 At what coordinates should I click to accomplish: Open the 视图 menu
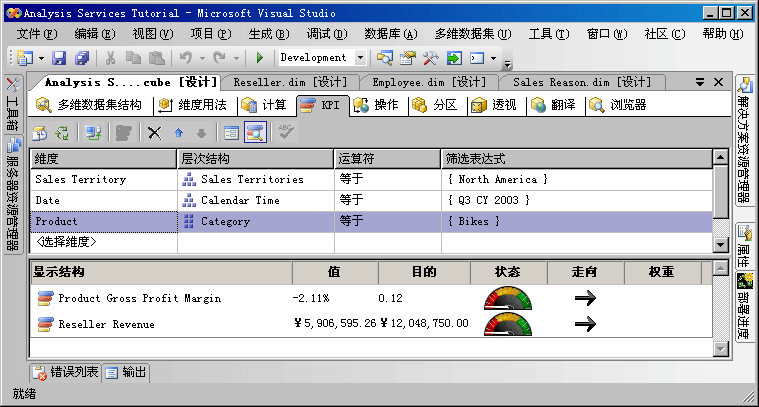[x=153, y=34]
